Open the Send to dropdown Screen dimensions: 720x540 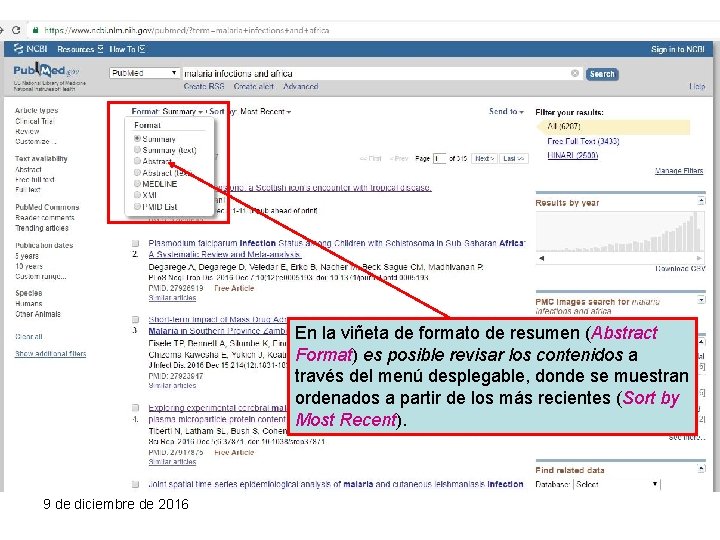click(506, 112)
